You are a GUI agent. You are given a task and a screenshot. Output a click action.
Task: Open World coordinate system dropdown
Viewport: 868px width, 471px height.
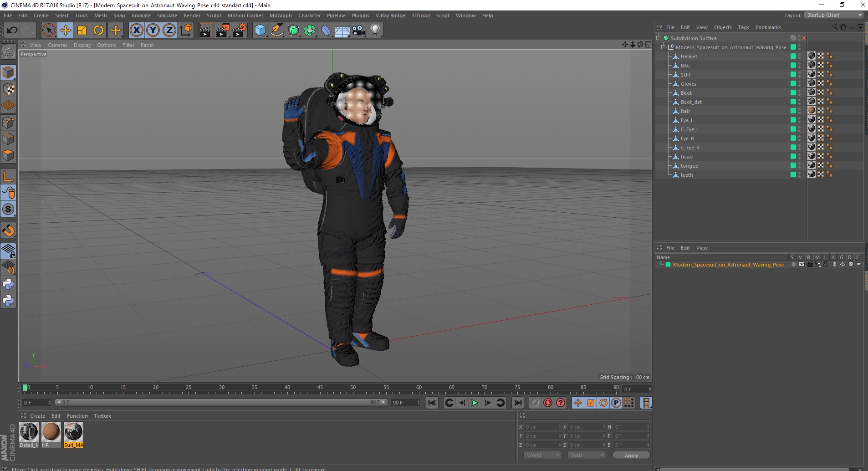click(542, 455)
